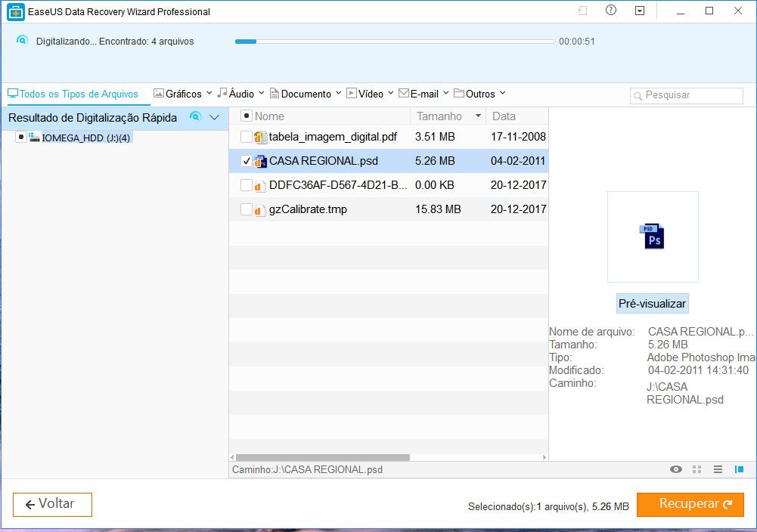Toggle the select-all checkbox beside Nome
Image resolution: width=757 pixels, height=532 pixels.
coord(246,116)
